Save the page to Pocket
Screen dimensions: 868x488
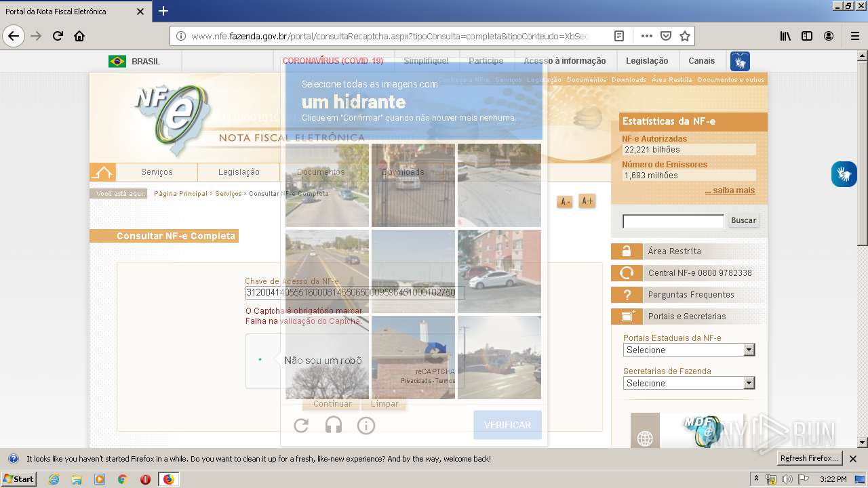(x=666, y=36)
